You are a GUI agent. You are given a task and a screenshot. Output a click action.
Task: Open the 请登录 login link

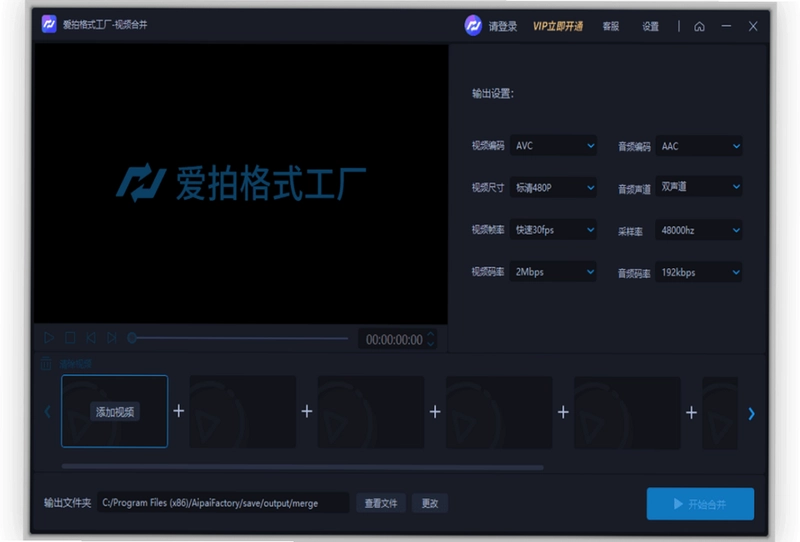click(503, 26)
